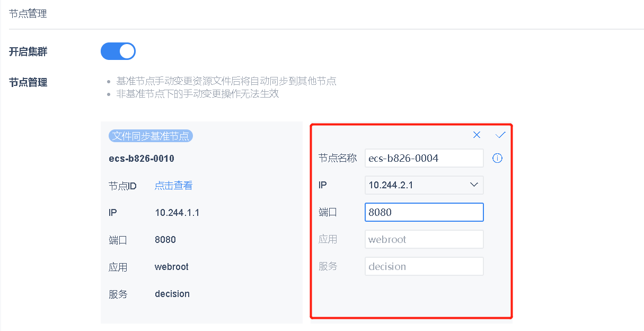Cancel node editing with X icon
644x331 pixels.
coord(477,135)
